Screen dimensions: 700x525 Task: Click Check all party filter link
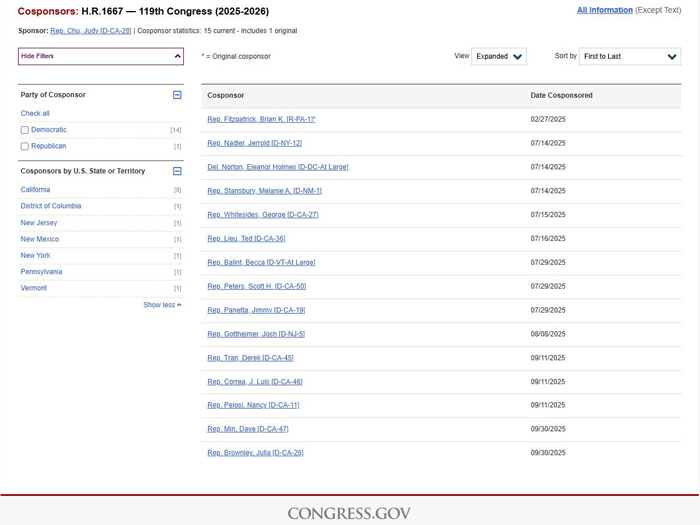point(35,113)
